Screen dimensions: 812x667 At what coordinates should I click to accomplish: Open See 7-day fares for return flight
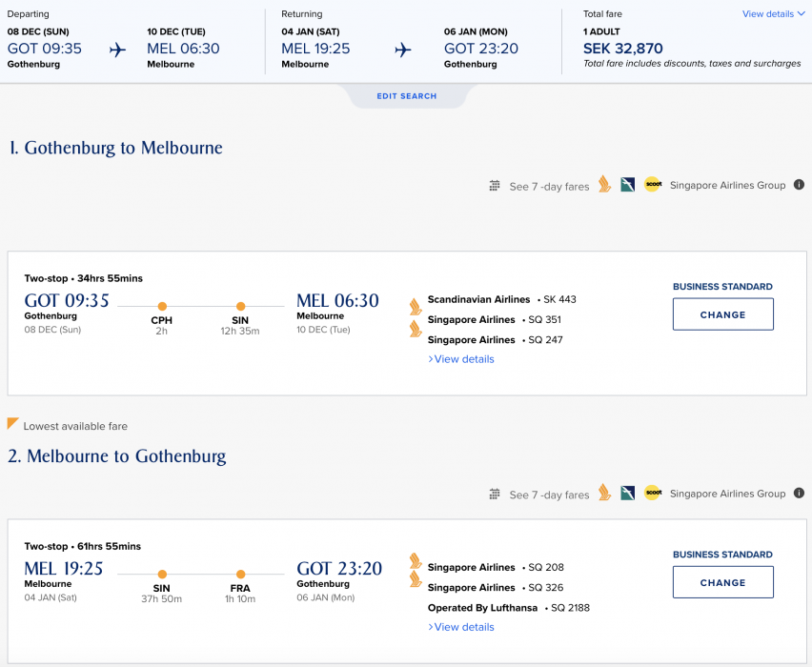[x=549, y=495]
